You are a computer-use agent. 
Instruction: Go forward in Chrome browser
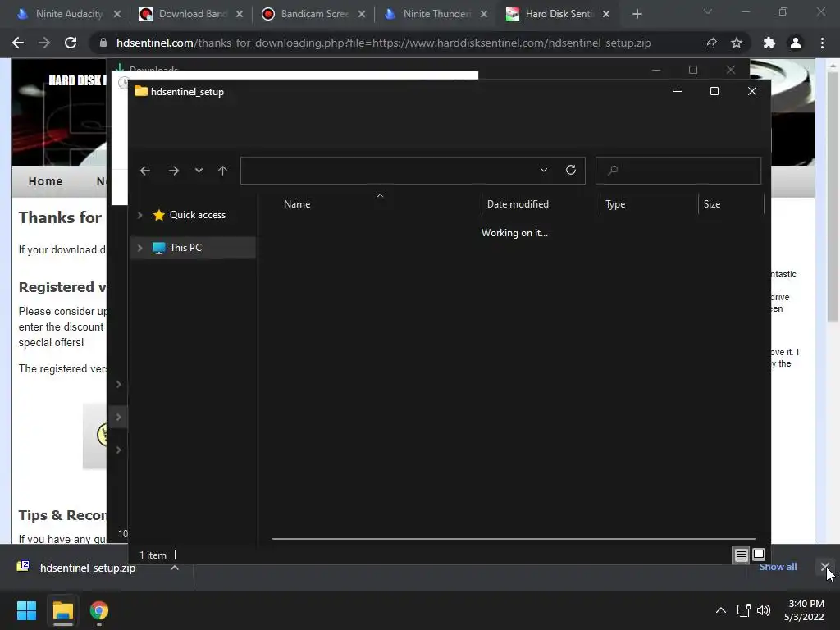click(x=44, y=43)
